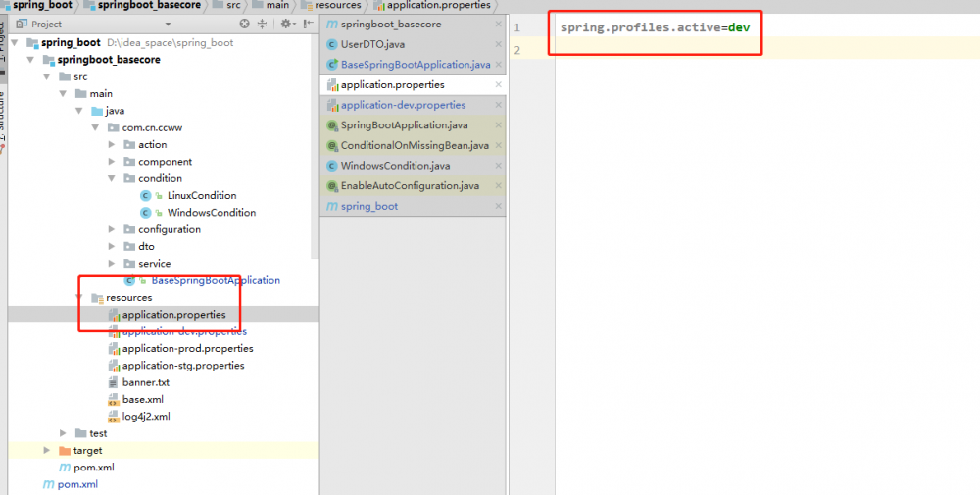The image size is (980, 495).
Task: Collapse the main folder arrow
Action: click(x=63, y=94)
